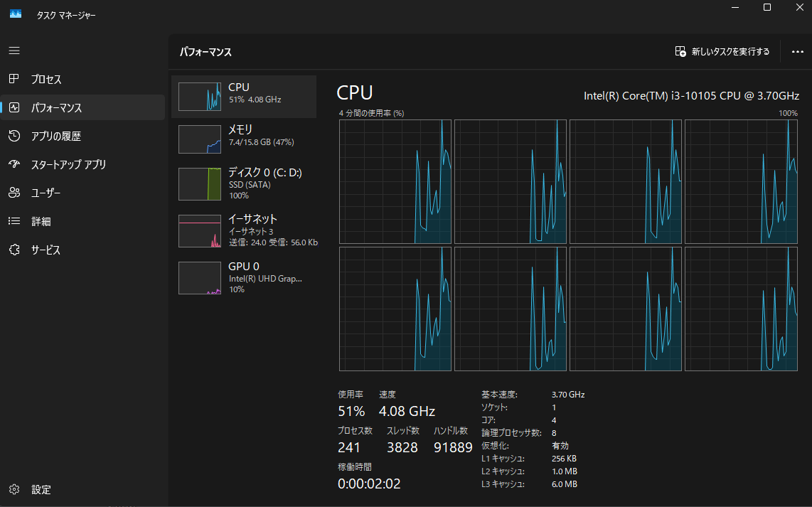Click the CPU mini usage graph thumbnail

click(x=200, y=96)
